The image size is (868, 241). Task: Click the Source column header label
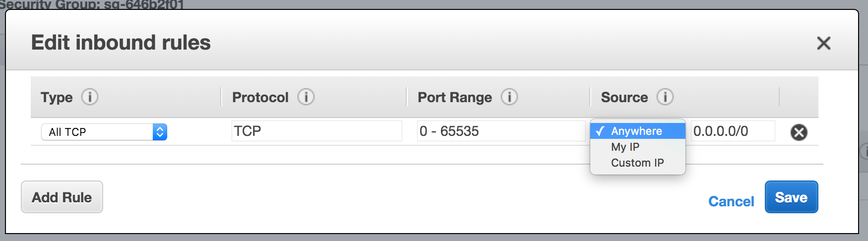(624, 97)
